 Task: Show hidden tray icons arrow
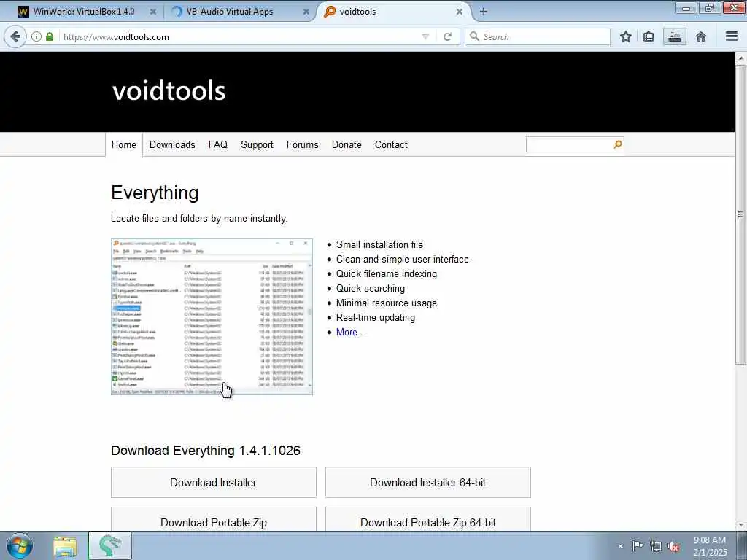(x=620, y=547)
